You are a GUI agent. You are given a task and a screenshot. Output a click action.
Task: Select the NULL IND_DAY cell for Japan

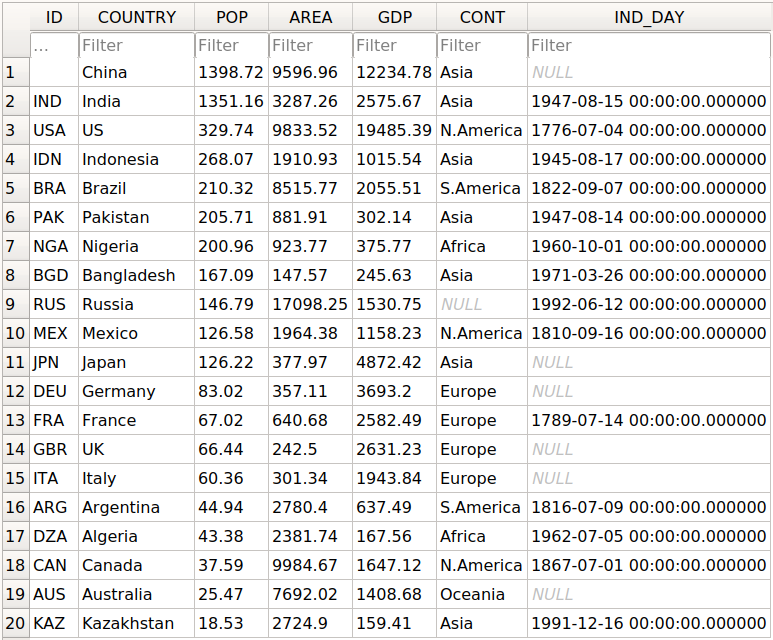649,362
